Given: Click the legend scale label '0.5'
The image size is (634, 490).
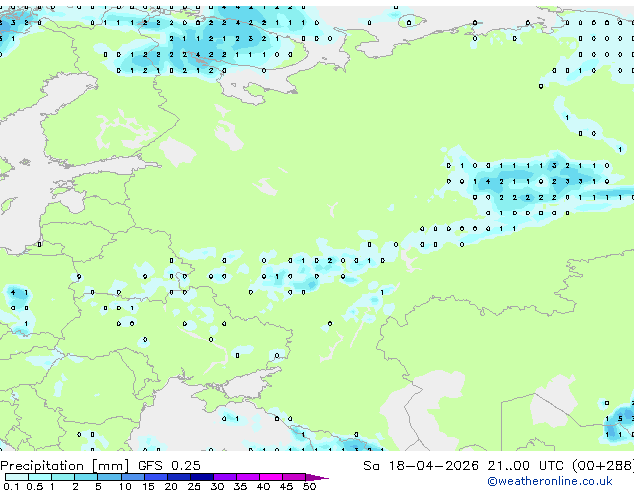Looking at the screenshot, I should pos(34,486).
